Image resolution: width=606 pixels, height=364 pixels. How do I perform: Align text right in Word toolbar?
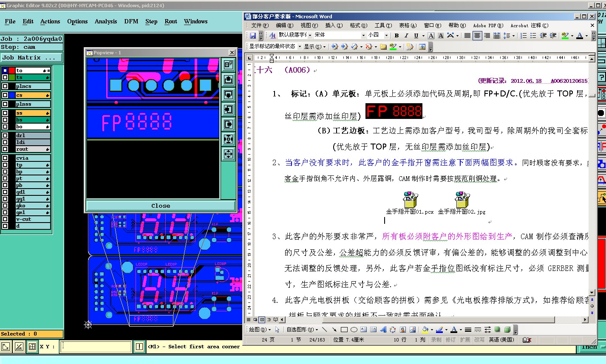[487, 36]
